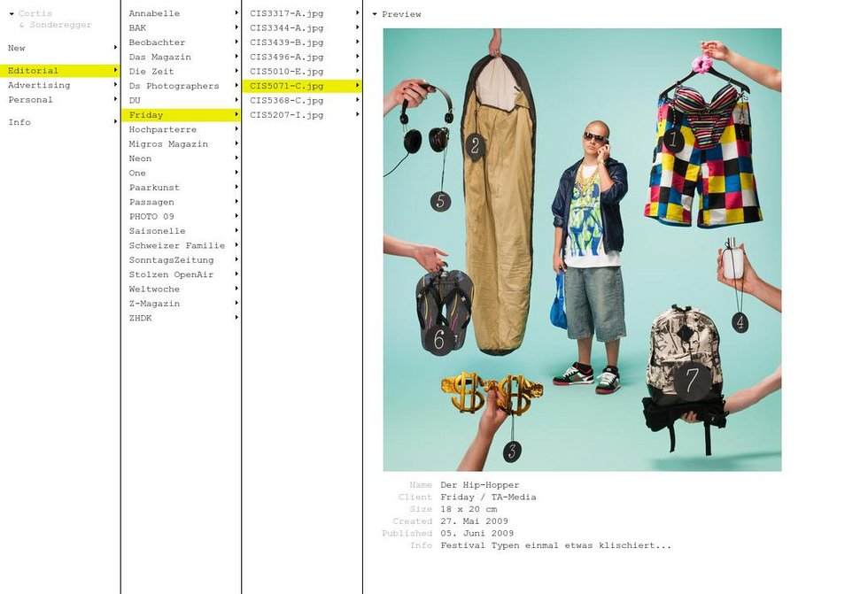This screenshot has width=868, height=594.
Task: Open the Beobachter client folder
Action: coord(157,42)
